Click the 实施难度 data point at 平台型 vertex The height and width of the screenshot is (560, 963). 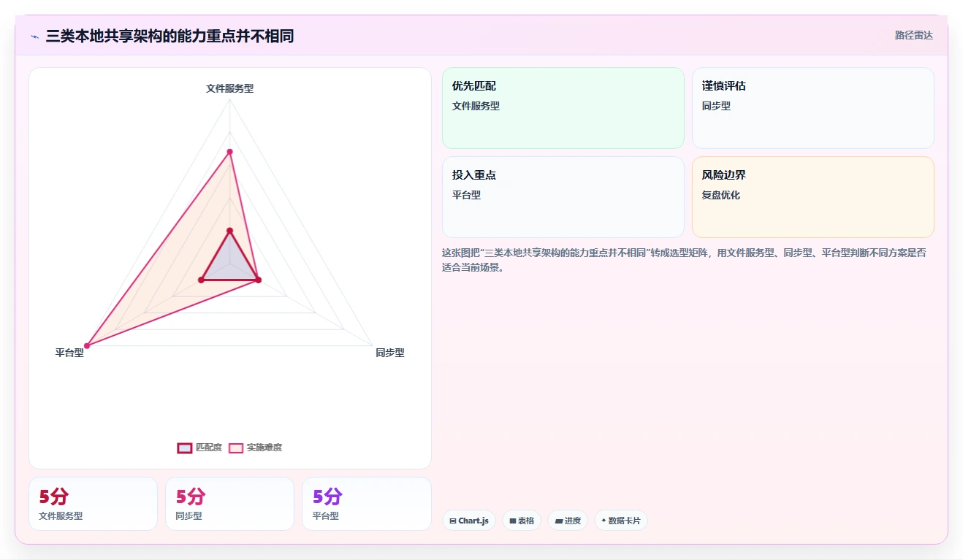[x=87, y=345]
